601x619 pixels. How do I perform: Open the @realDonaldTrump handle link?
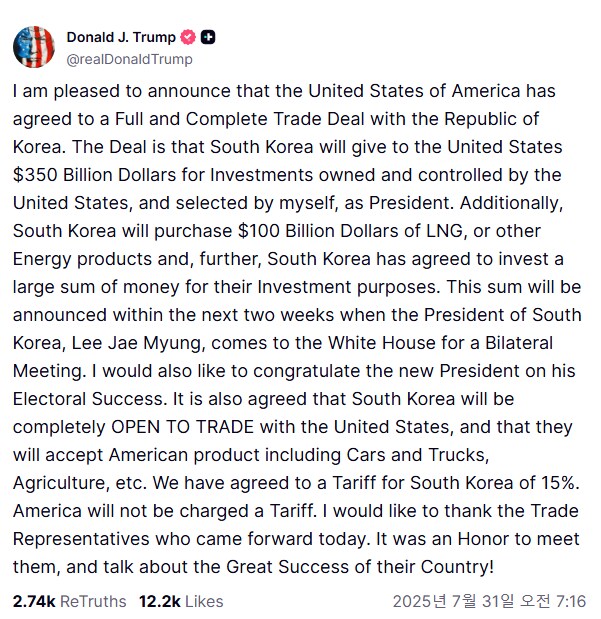tap(130, 59)
